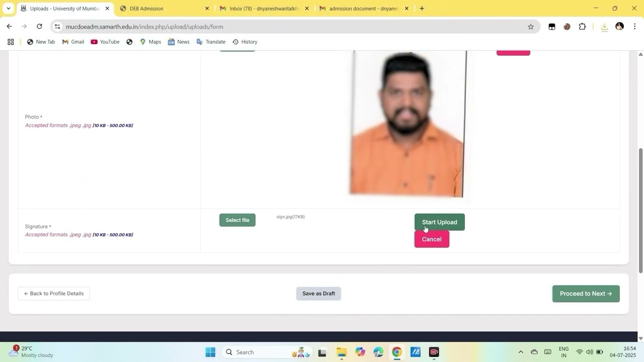Viewport: 644px width, 362px height.
Task: Open the Extensions puzzle icon
Action: [x=582, y=27]
